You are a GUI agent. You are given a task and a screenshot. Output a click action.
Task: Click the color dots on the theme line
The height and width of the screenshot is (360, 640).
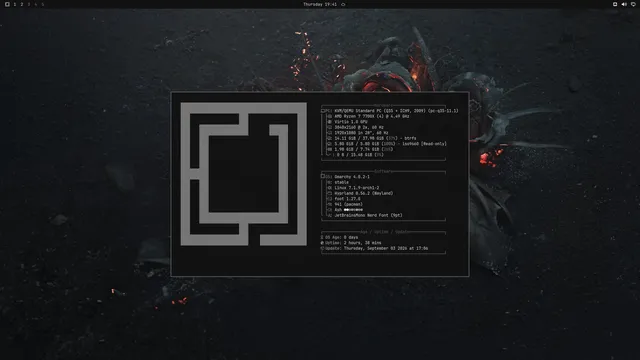(x=353, y=210)
